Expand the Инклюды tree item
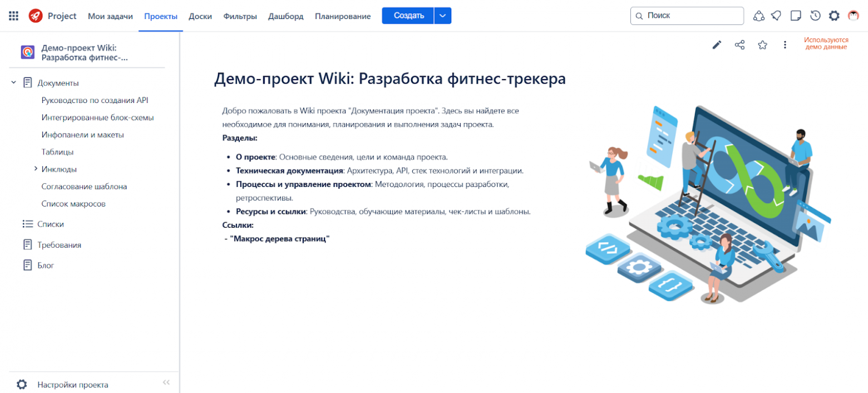The height and width of the screenshot is (393, 868). pos(36,169)
